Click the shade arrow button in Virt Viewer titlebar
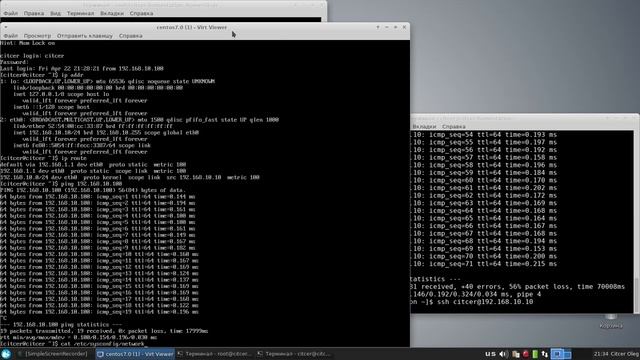The width and height of the screenshot is (640, 360). click(x=378, y=27)
